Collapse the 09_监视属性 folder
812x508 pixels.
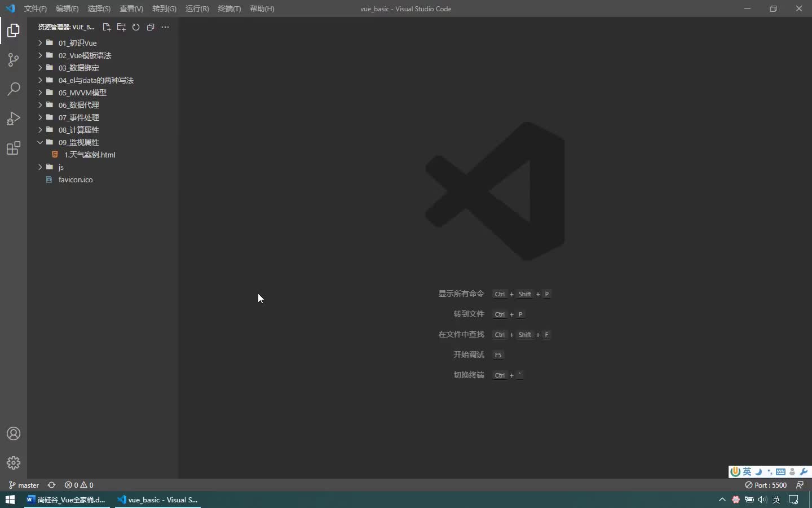click(103, 142)
